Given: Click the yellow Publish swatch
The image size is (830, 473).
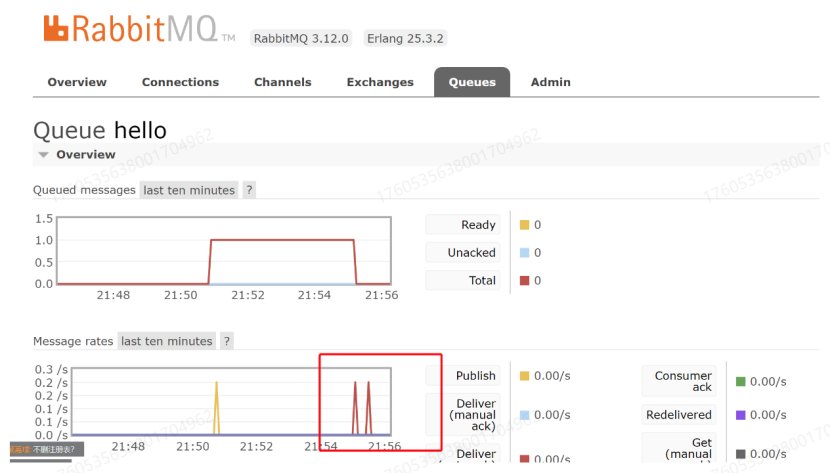Looking at the screenshot, I should [525, 376].
